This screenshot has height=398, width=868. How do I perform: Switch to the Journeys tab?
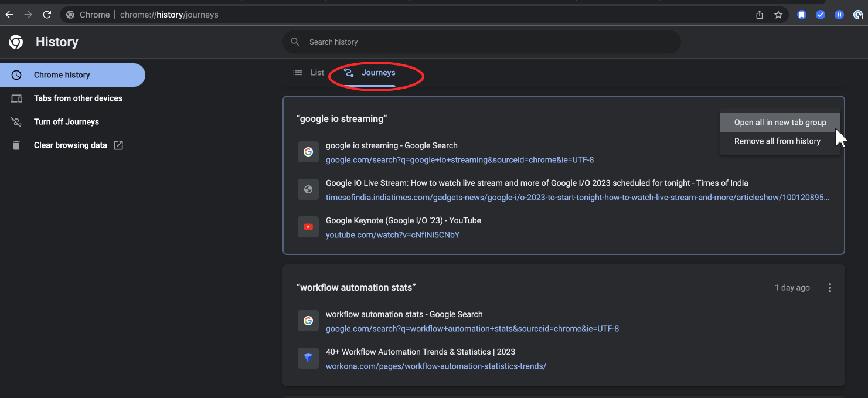[x=370, y=73]
